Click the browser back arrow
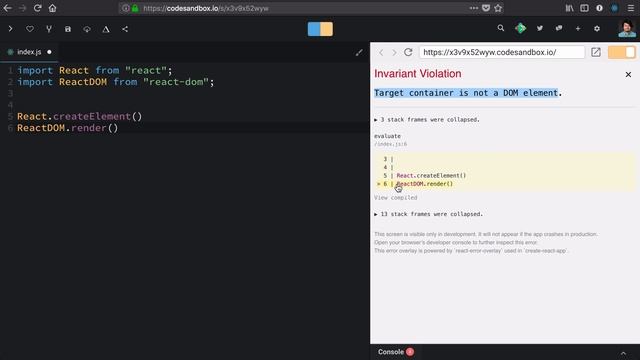This screenshot has height=360, width=640. pos(7,8)
